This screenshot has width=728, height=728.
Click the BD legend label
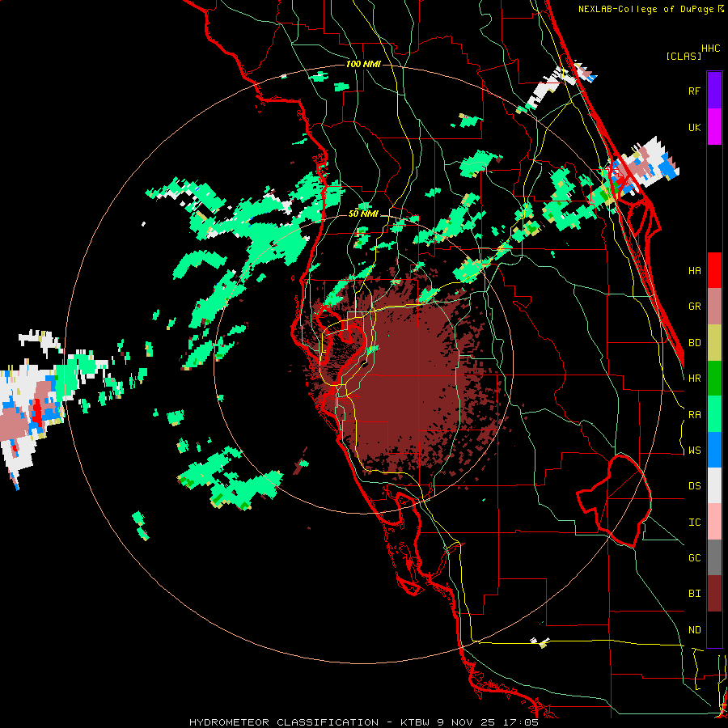click(x=694, y=343)
